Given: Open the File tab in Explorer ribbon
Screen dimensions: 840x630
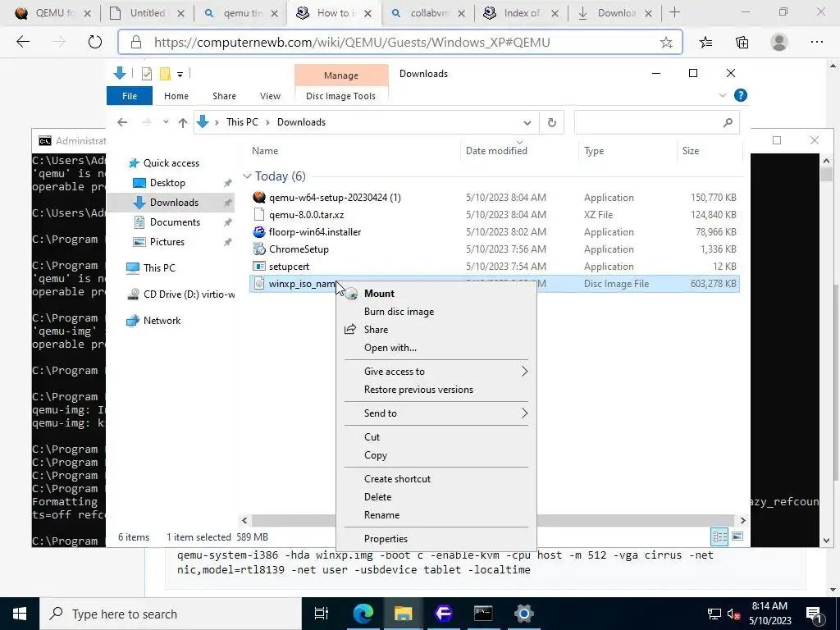Looking at the screenshot, I should point(130,96).
